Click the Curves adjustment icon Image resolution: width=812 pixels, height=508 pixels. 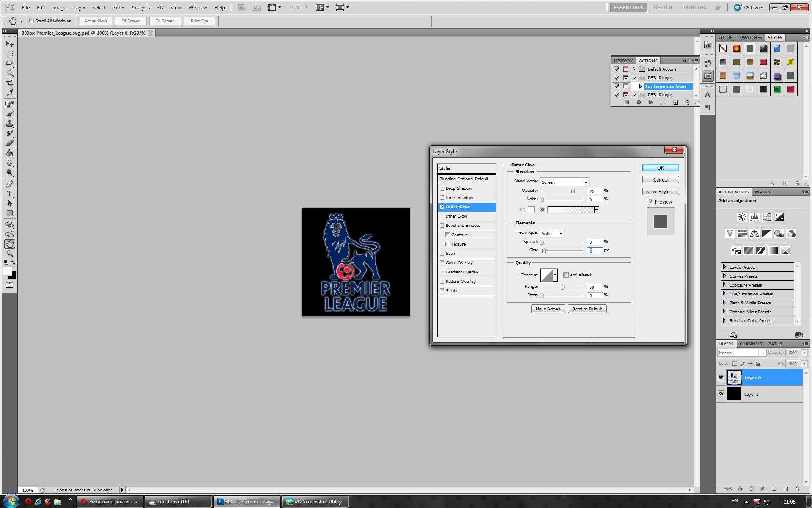(x=766, y=217)
